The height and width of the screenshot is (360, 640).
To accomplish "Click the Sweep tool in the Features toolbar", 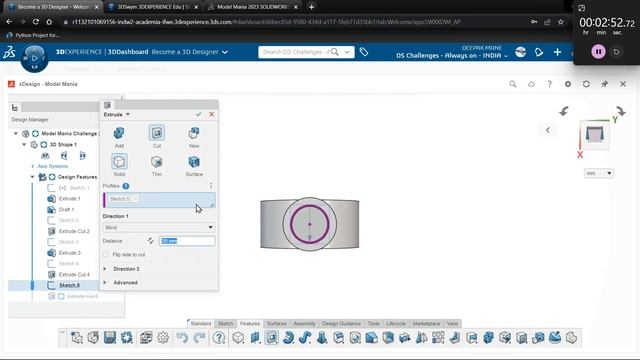I will (x=305, y=338).
